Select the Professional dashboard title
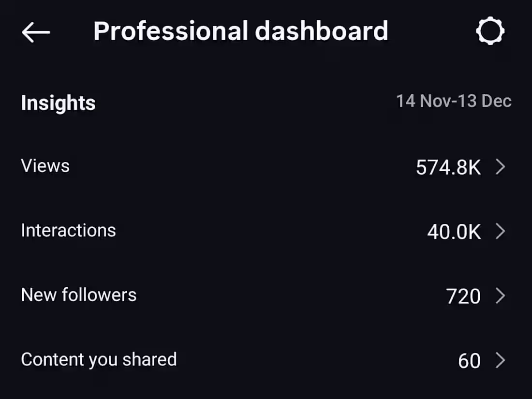Screen dimensions: 532x399 click(x=241, y=30)
